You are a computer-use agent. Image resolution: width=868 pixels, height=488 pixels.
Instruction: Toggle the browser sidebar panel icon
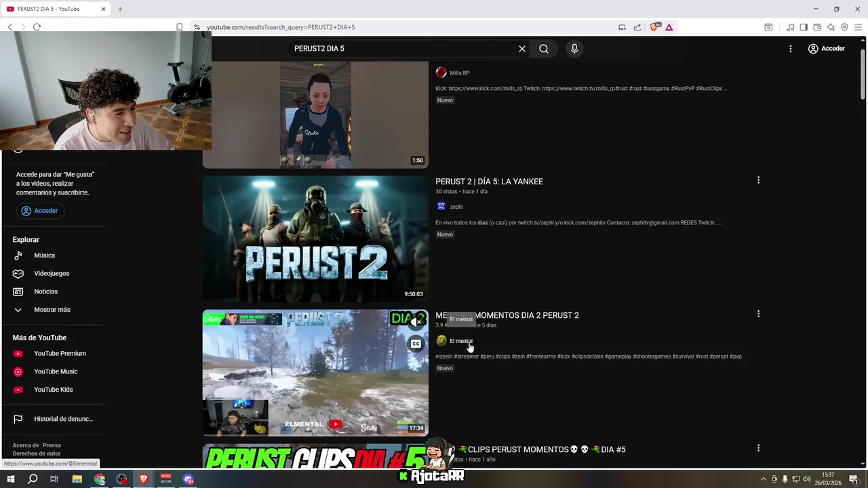(804, 27)
